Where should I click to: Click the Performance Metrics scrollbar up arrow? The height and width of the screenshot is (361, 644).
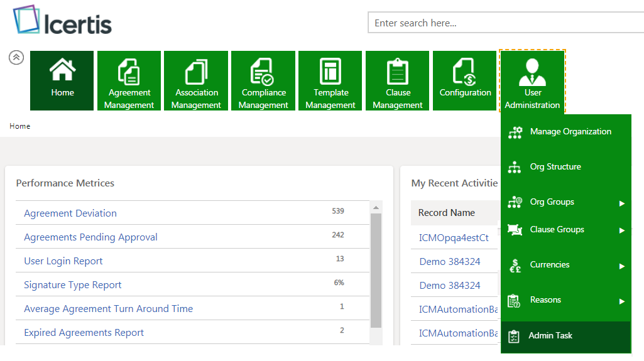click(x=376, y=208)
